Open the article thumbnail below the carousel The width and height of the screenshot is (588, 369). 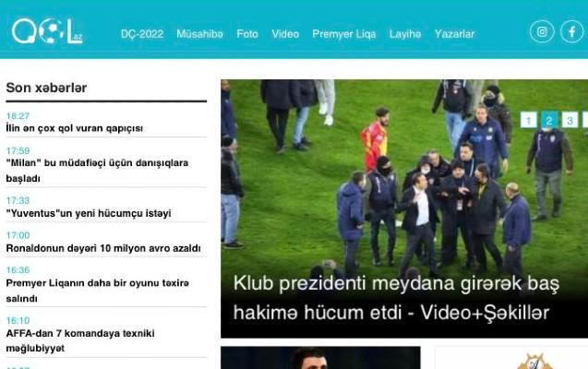point(320,358)
